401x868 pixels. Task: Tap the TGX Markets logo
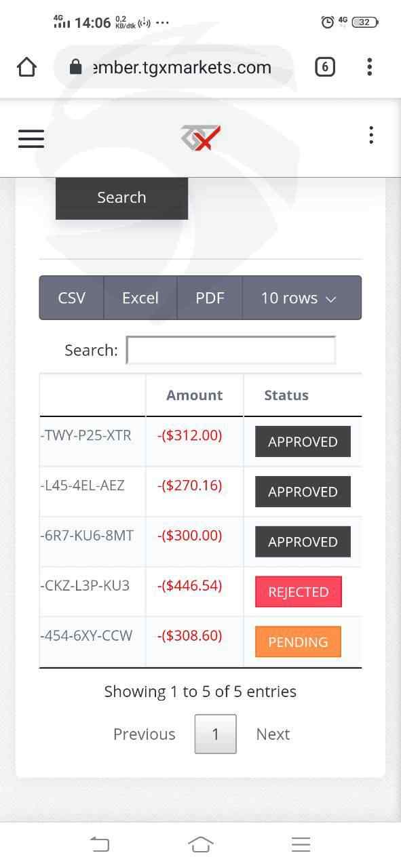click(x=201, y=138)
